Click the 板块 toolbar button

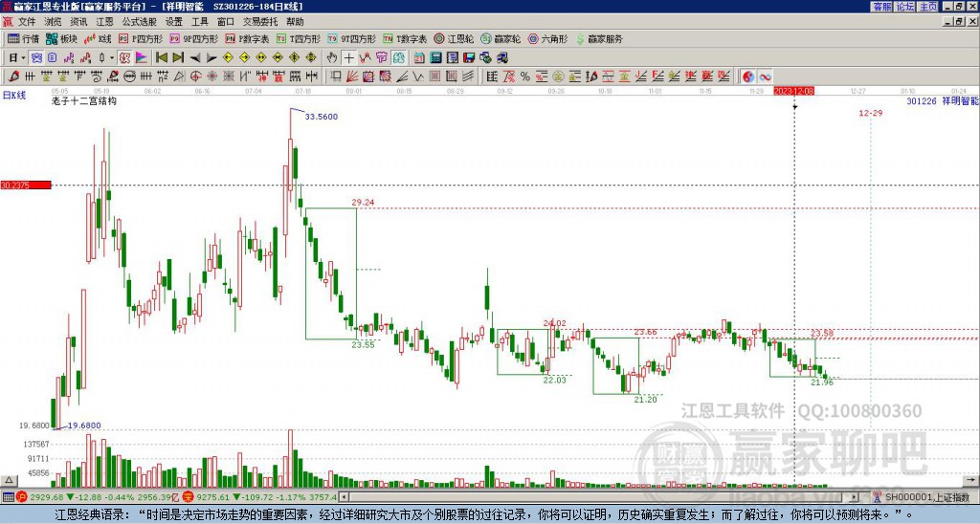tap(62, 38)
